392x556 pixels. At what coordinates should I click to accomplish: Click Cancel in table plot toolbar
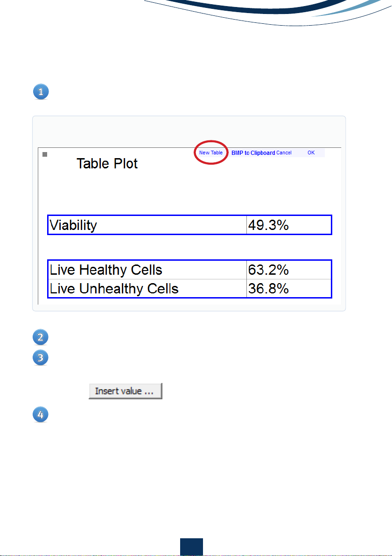284,153
